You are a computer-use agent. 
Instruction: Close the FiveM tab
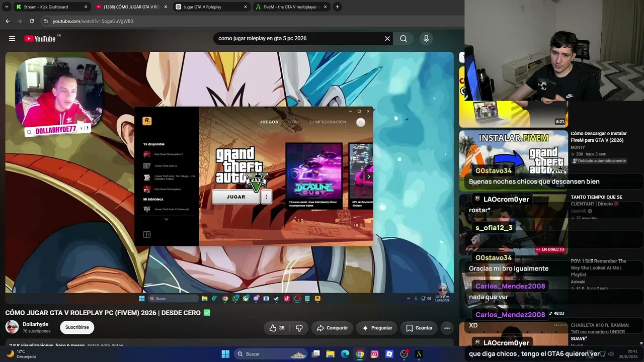[x=326, y=7]
